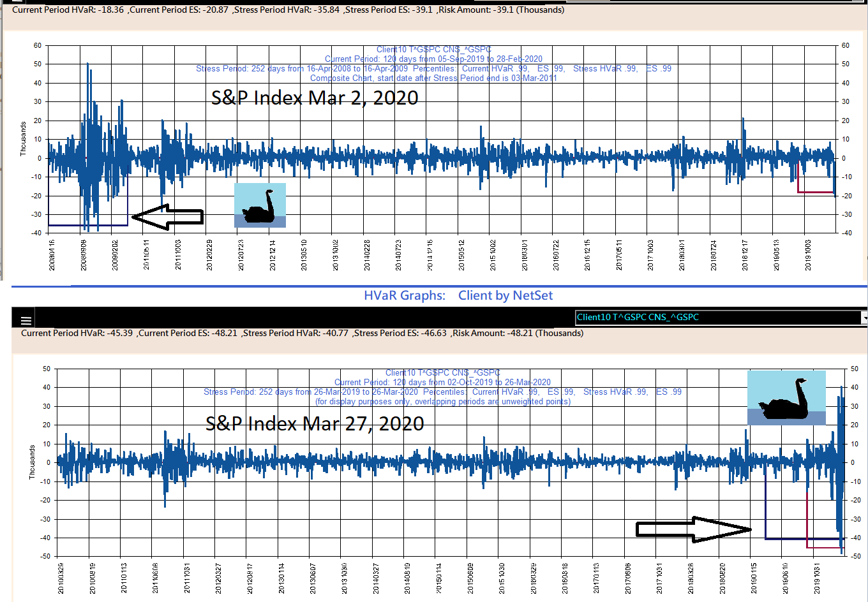The image size is (868, 602).
Task: Click the 2008 spike peak in upper chart
Action: click(x=87, y=65)
